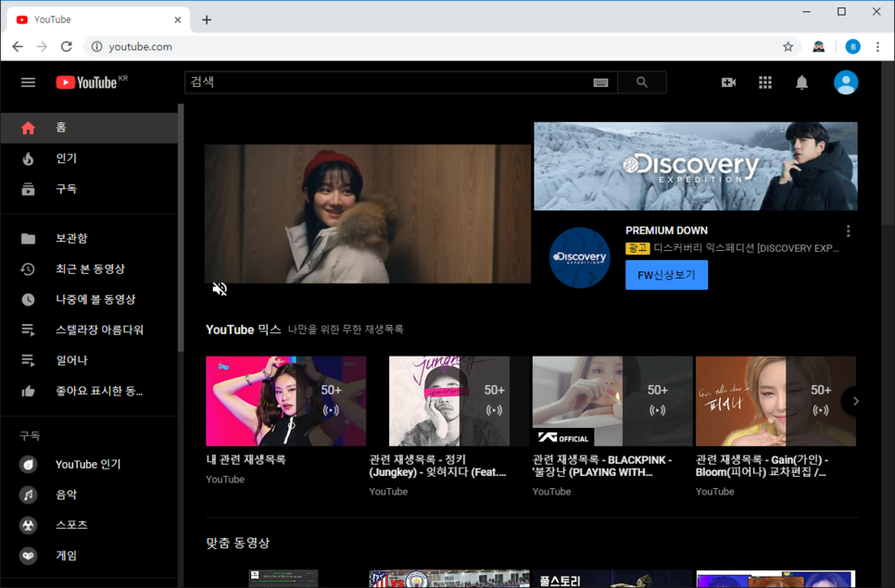Click the 맞춤 동영상 section heading

(x=238, y=543)
